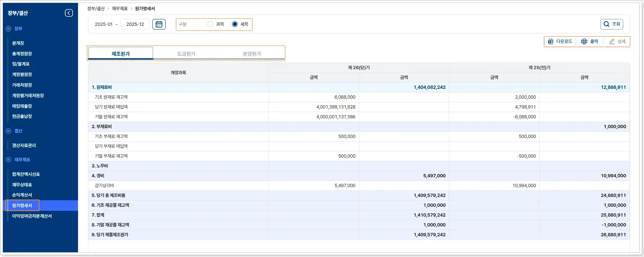
Task: Select the 과목 radio button
Action: pyautogui.click(x=210, y=24)
